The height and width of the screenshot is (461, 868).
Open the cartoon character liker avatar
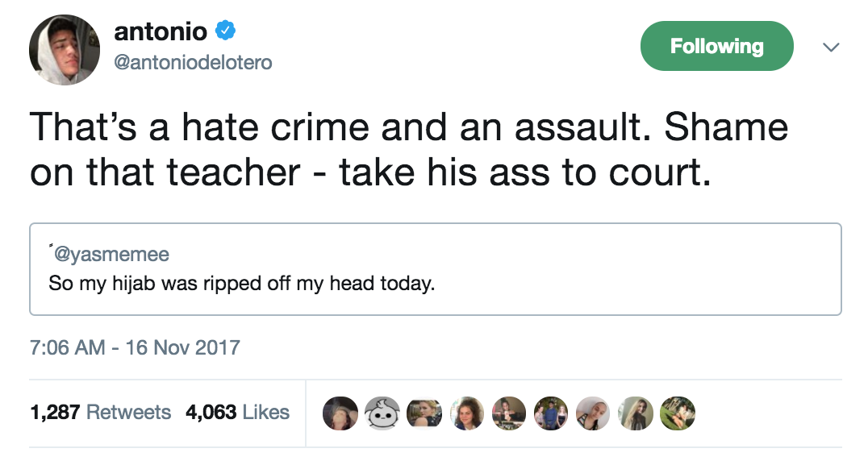(x=382, y=413)
